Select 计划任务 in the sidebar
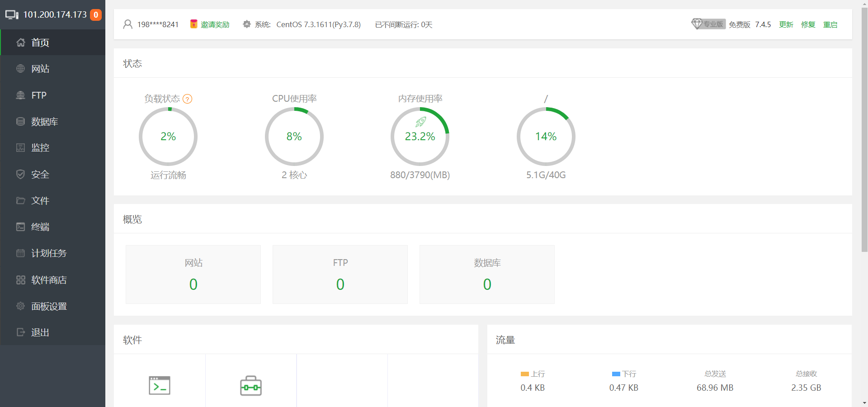The image size is (868, 407). coord(49,253)
